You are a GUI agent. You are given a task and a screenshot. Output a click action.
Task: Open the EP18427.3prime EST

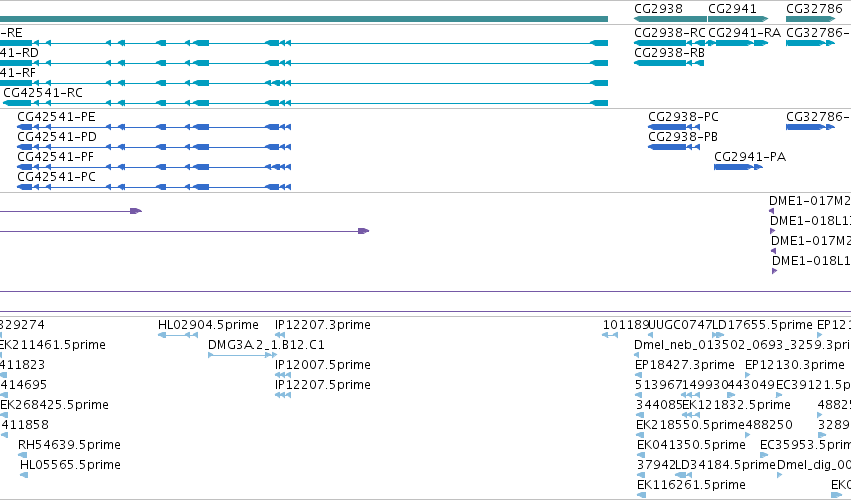point(685,365)
